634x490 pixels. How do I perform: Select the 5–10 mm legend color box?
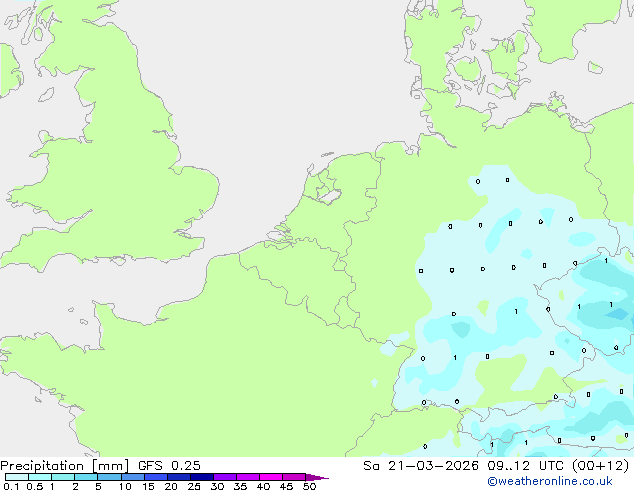pyautogui.click(x=109, y=477)
